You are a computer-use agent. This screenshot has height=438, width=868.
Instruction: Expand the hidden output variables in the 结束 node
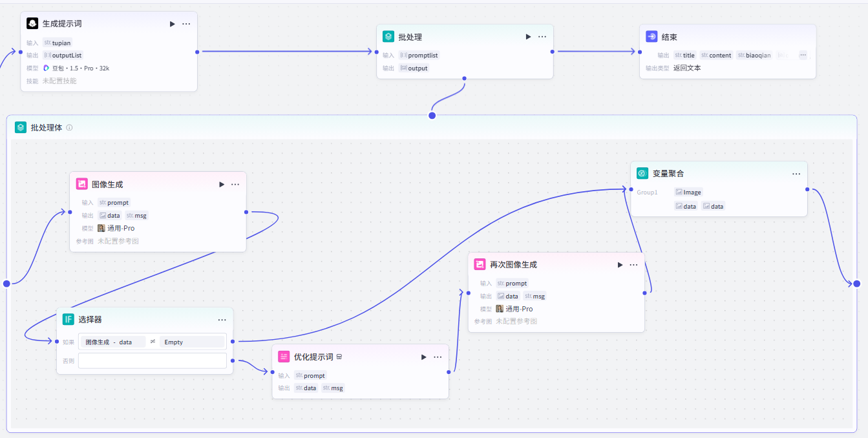click(x=803, y=55)
